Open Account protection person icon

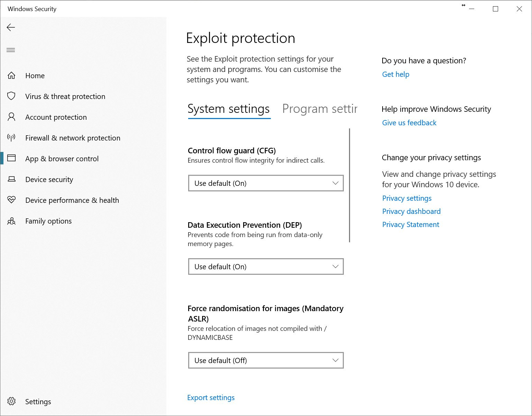(x=11, y=117)
